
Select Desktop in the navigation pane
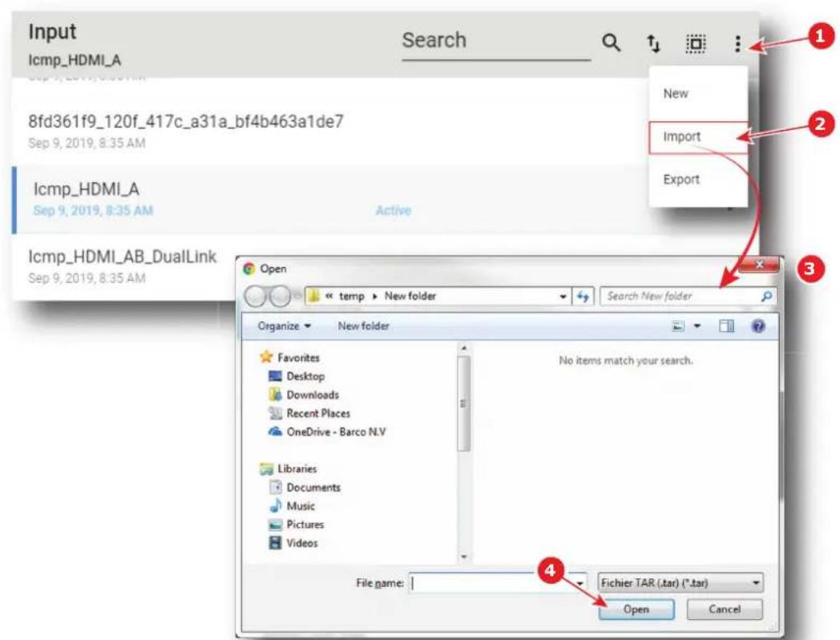click(x=297, y=376)
